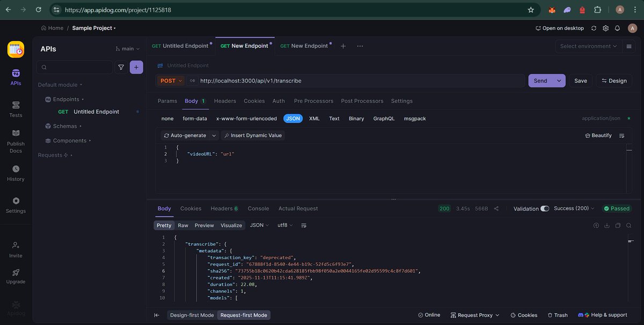Open the filter icon in APIs sidebar
Image resolution: width=644 pixels, height=325 pixels.
122,67
